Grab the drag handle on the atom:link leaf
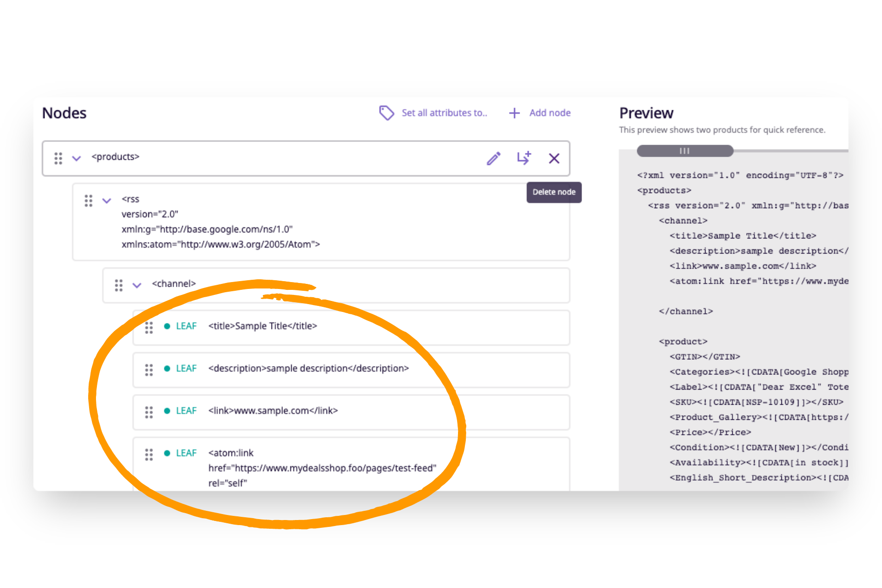 (x=149, y=454)
